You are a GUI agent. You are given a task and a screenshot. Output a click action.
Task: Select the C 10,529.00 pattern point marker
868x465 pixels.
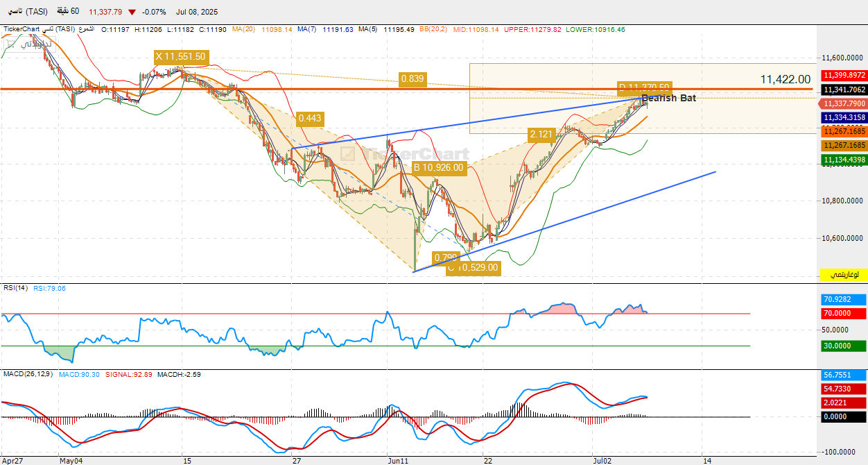473,267
